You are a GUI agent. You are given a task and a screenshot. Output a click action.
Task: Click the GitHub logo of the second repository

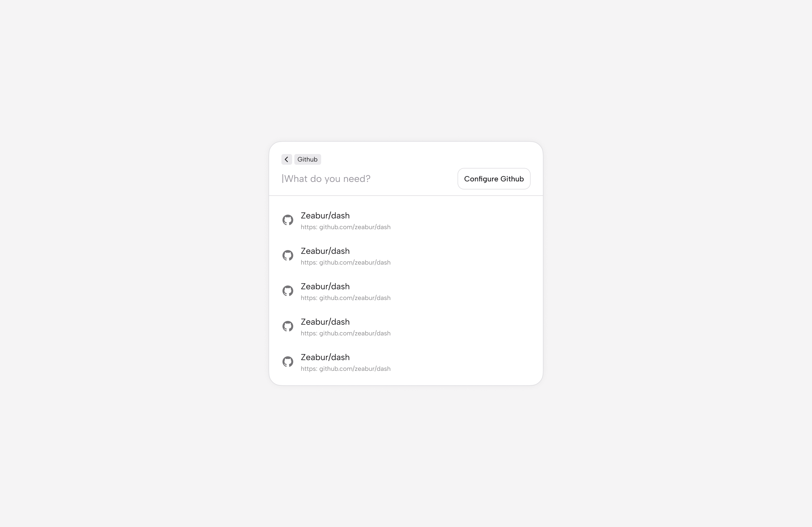point(288,256)
